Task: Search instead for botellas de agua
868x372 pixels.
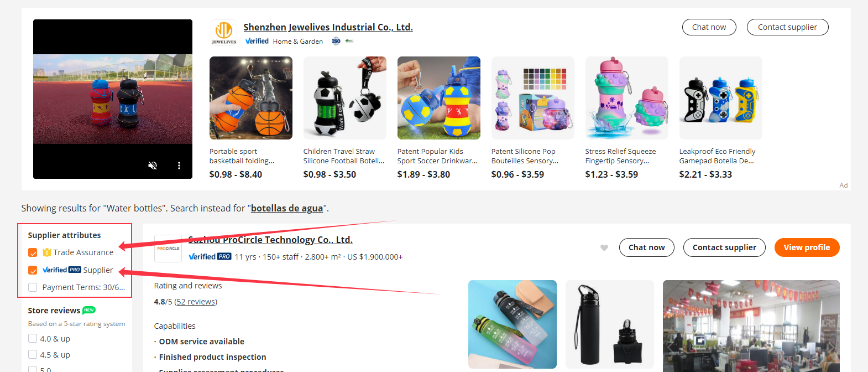Action: (287, 208)
